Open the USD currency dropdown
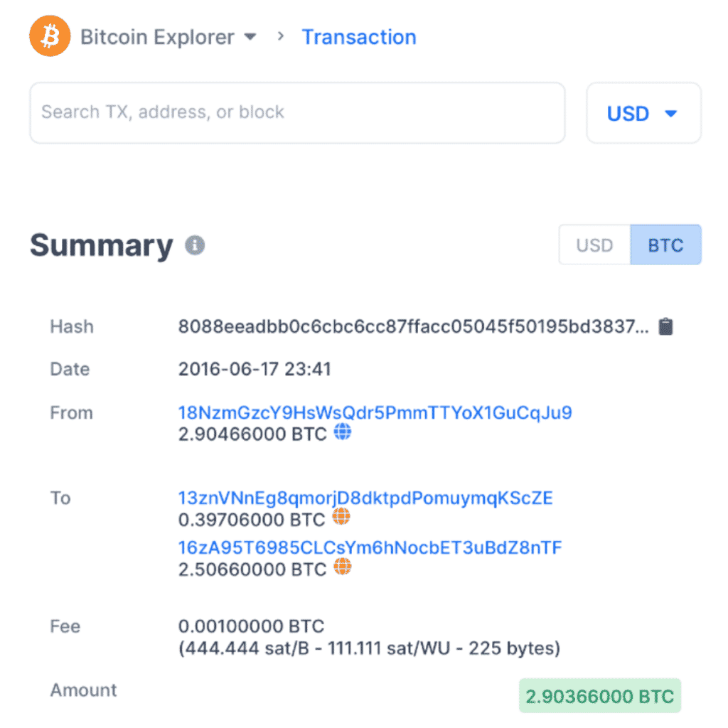The image size is (728, 728). click(643, 112)
